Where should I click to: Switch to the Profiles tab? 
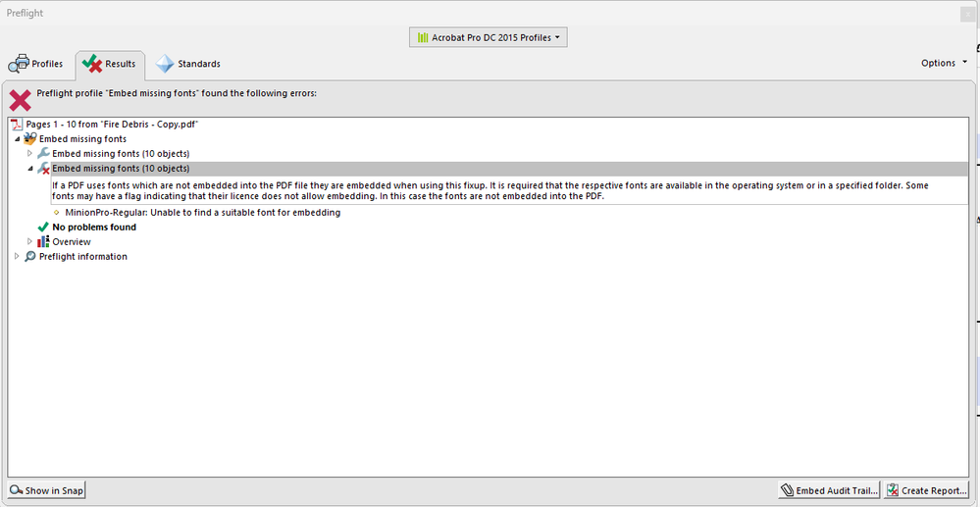click(x=36, y=64)
